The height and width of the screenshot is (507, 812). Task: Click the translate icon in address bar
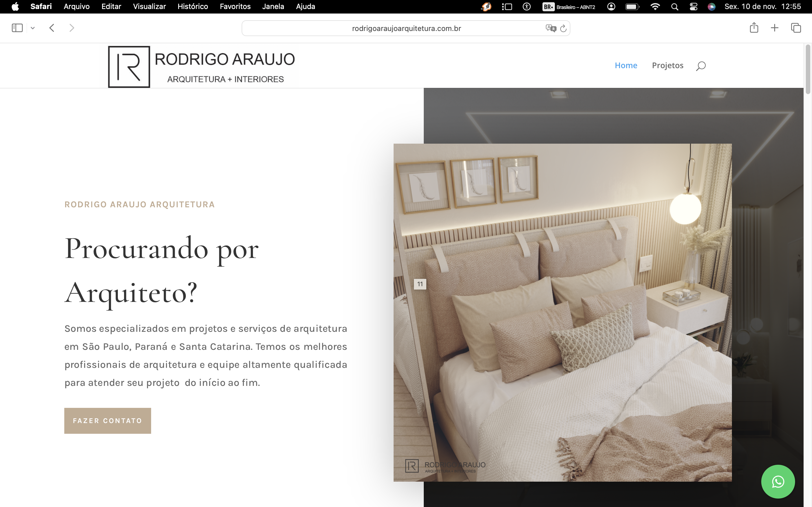[x=550, y=28]
